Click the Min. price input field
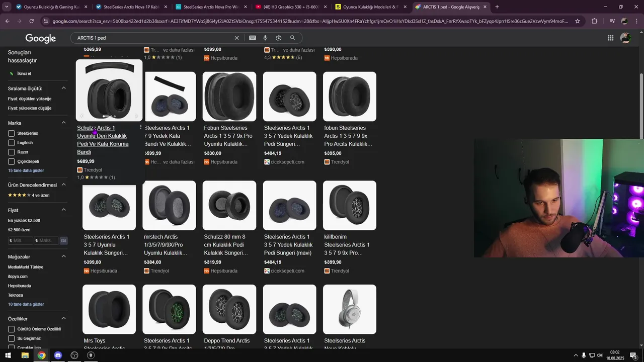 21,241
